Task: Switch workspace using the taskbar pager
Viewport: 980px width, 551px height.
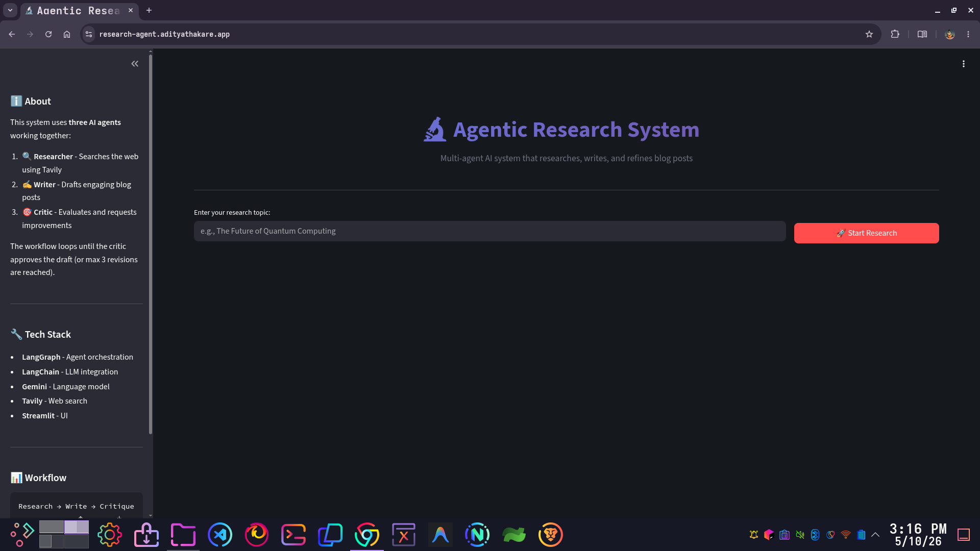Action: tap(64, 534)
